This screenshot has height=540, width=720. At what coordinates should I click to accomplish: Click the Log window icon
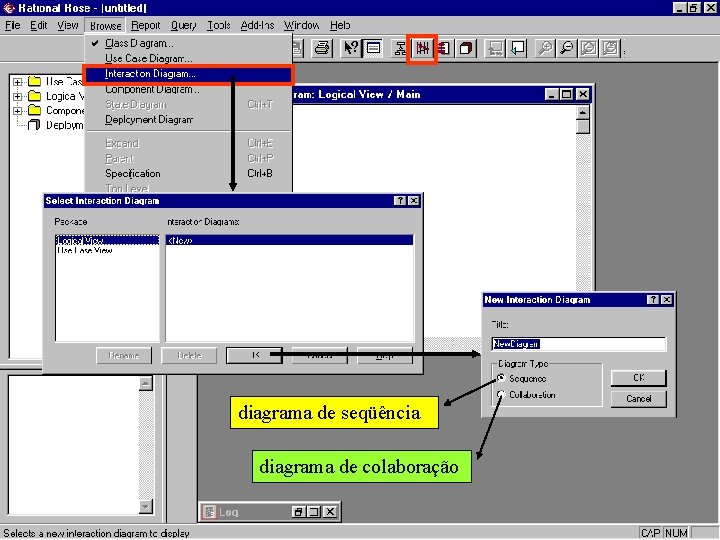point(209,512)
